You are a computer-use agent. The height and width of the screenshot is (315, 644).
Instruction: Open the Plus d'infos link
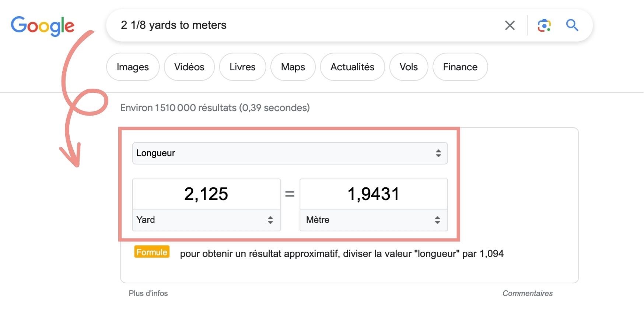(148, 293)
